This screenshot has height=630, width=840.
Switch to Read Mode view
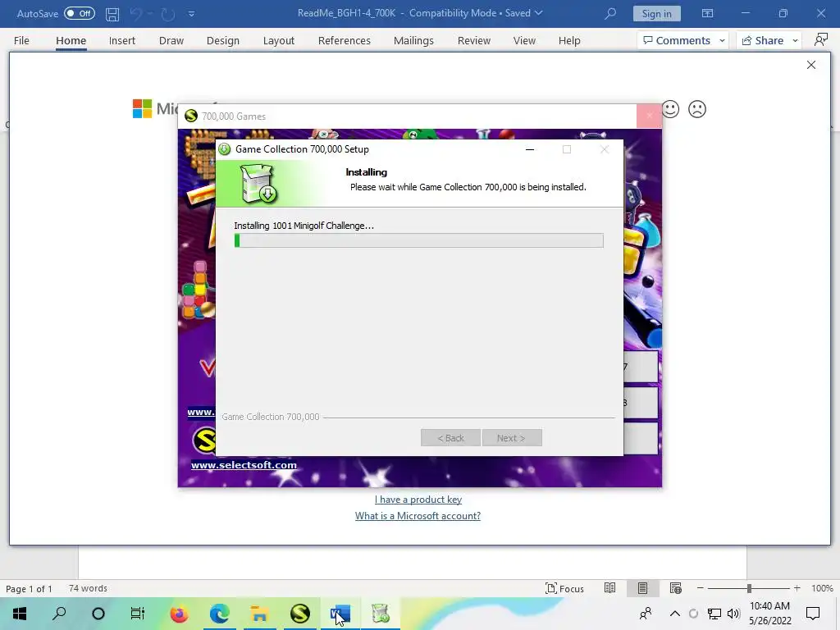click(x=609, y=588)
